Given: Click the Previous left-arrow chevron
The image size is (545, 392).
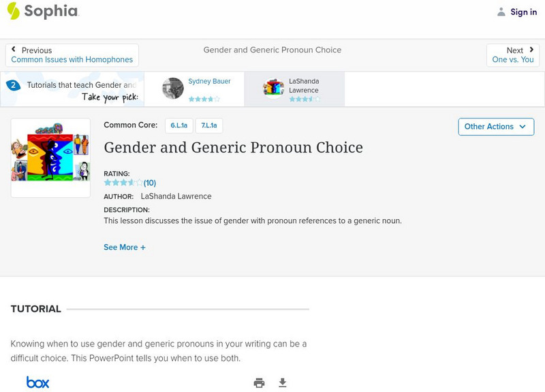Looking at the screenshot, I should [14, 50].
